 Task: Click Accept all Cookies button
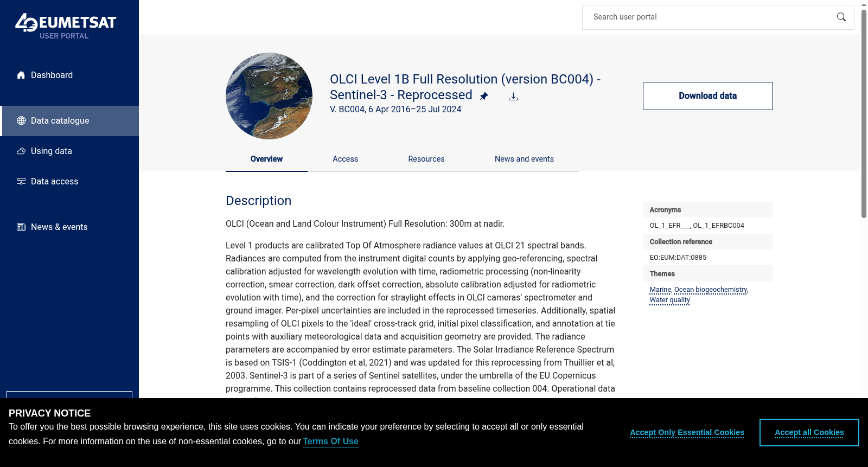pos(809,433)
